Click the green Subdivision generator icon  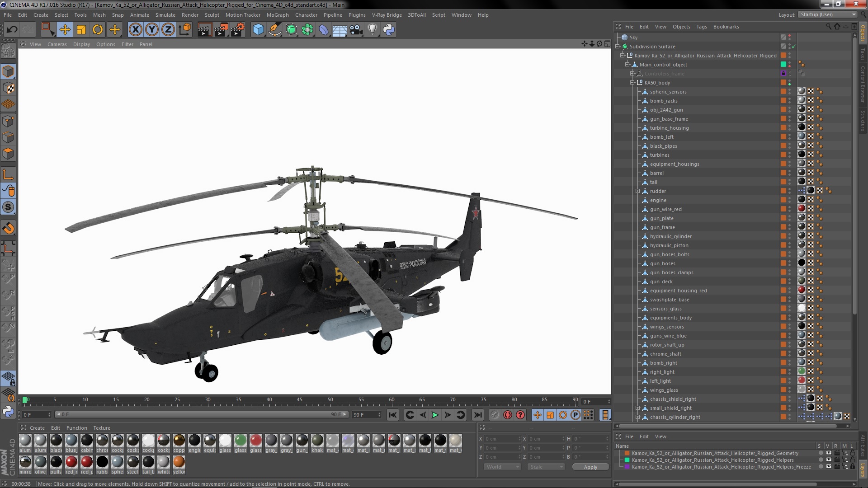(291, 30)
